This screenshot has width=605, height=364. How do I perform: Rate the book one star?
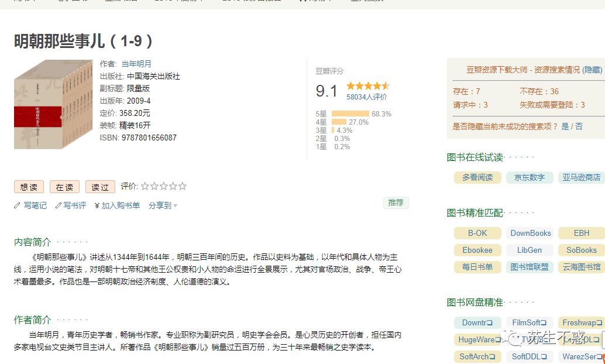click(145, 187)
